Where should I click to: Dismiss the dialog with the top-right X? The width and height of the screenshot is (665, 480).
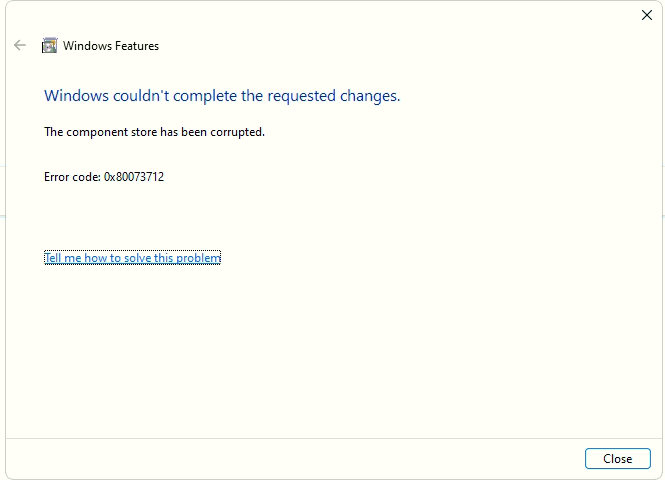tap(646, 15)
